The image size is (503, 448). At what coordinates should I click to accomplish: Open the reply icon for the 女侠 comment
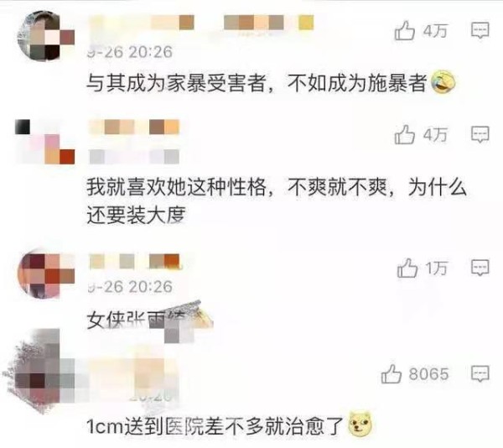[480, 268]
